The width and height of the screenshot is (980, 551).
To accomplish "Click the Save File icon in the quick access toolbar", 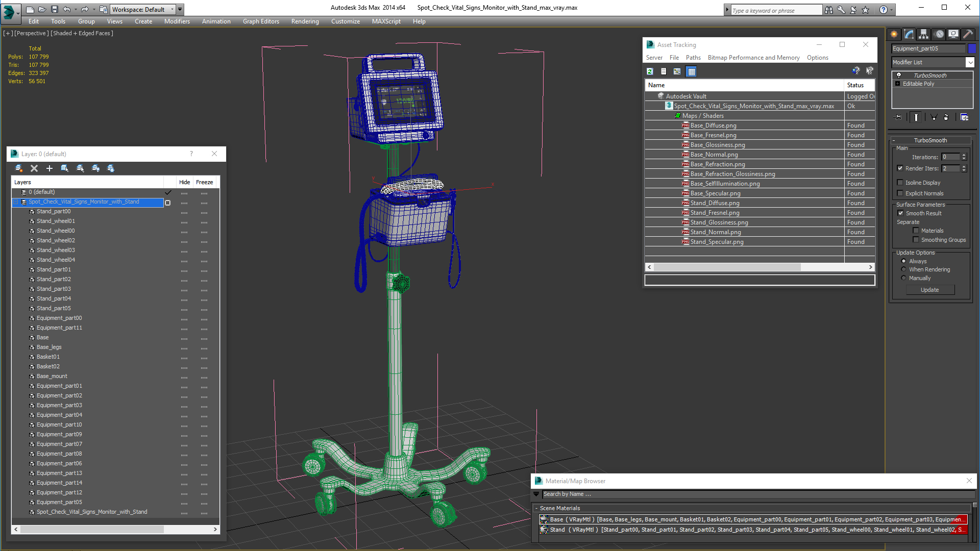I will 55,9.
